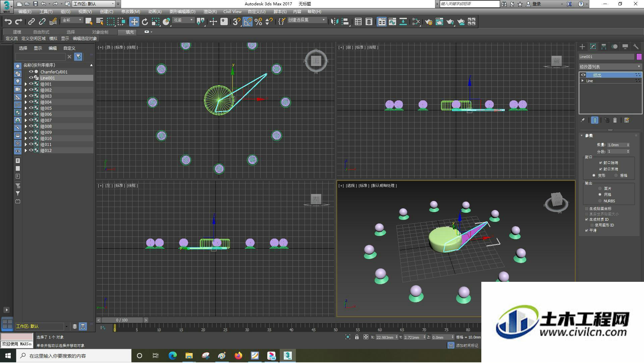The width and height of the screenshot is (644, 363).
Task: Toggle visibility eye of 挤出 modifier
Action: point(583,75)
